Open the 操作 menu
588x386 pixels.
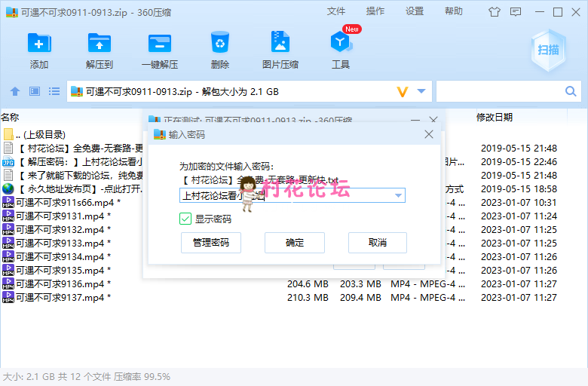pos(375,11)
